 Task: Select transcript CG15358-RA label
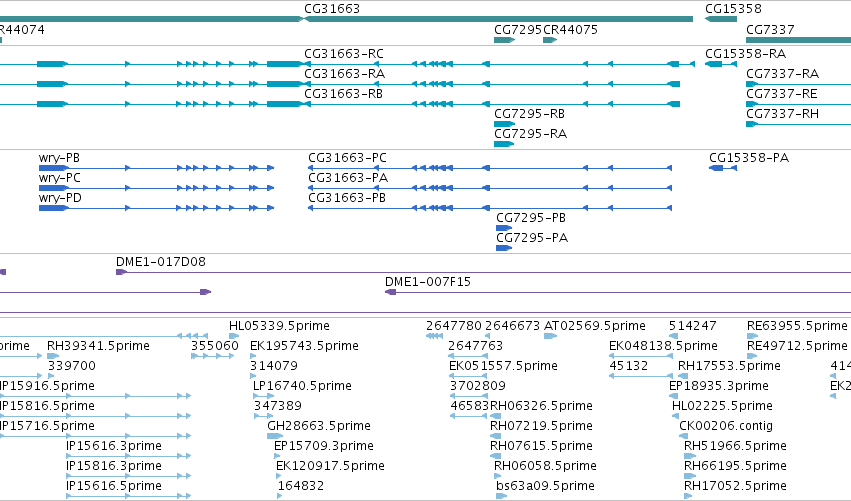[745, 54]
